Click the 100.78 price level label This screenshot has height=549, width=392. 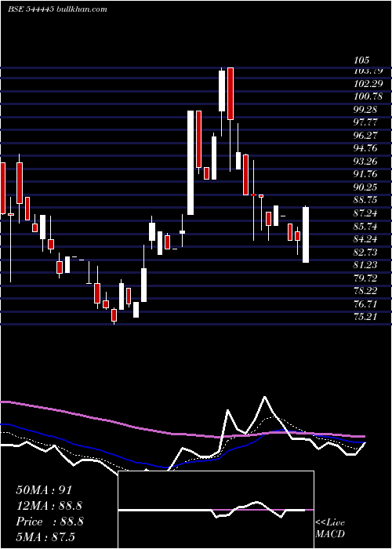tap(368, 96)
